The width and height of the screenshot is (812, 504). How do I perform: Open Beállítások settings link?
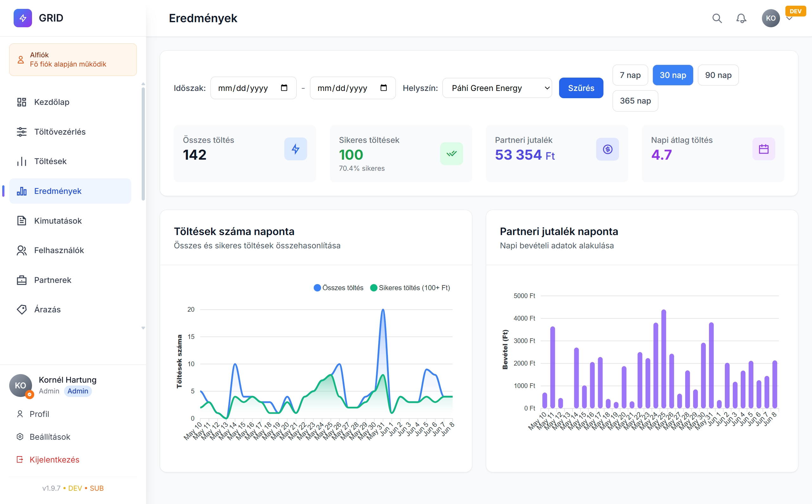click(50, 437)
